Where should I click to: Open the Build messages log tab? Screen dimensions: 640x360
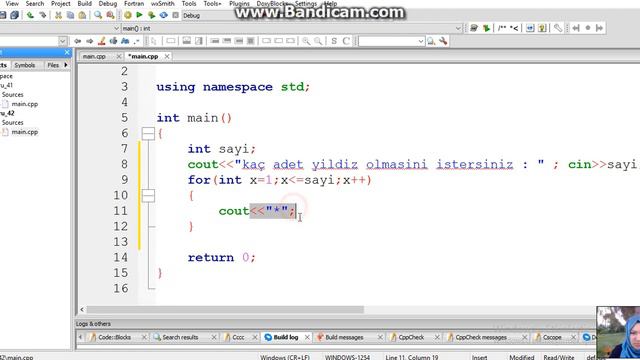(344, 337)
